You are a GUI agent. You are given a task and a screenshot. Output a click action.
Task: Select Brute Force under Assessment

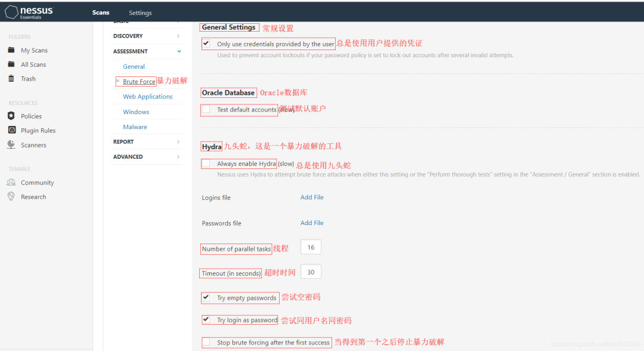click(x=139, y=81)
